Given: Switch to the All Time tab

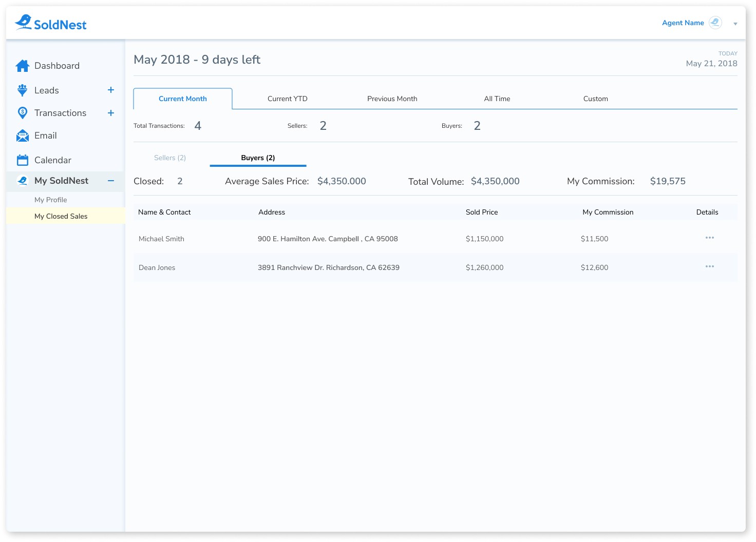Looking at the screenshot, I should [497, 99].
